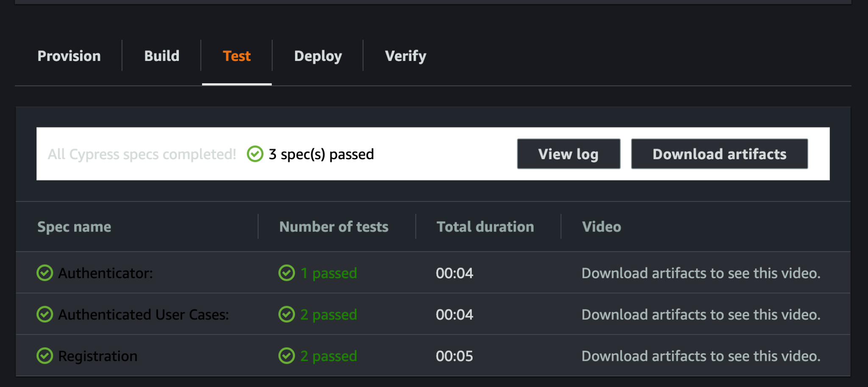This screenshot has height=387, width=868.
Task: Click the Spec name column header
Action: [74, 227]
